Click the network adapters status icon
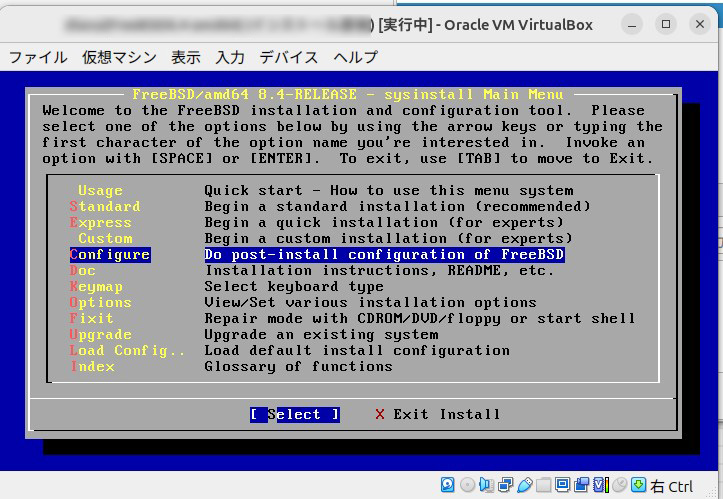The image size is (723, 499). click(x=505, y=485)
